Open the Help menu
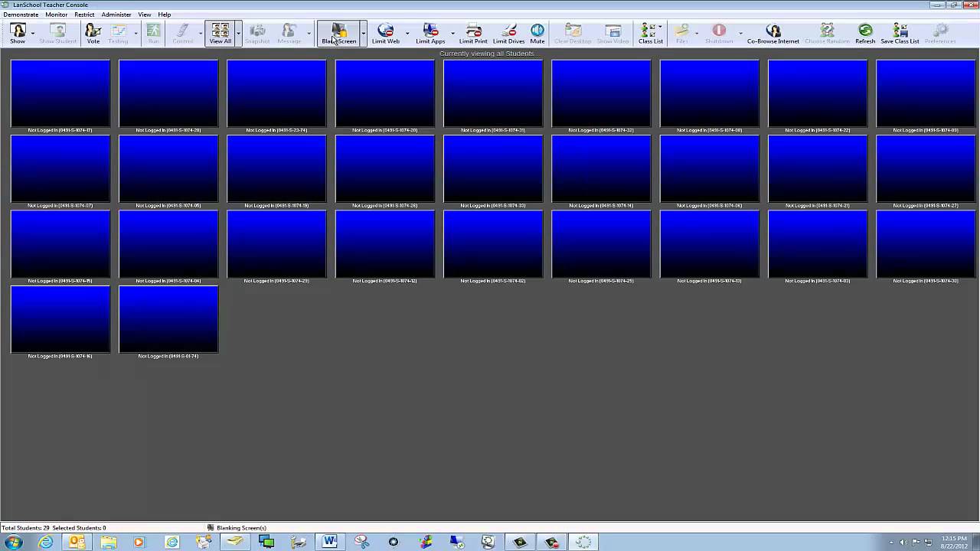Screen dimensions: 980x551 [165, 15]
